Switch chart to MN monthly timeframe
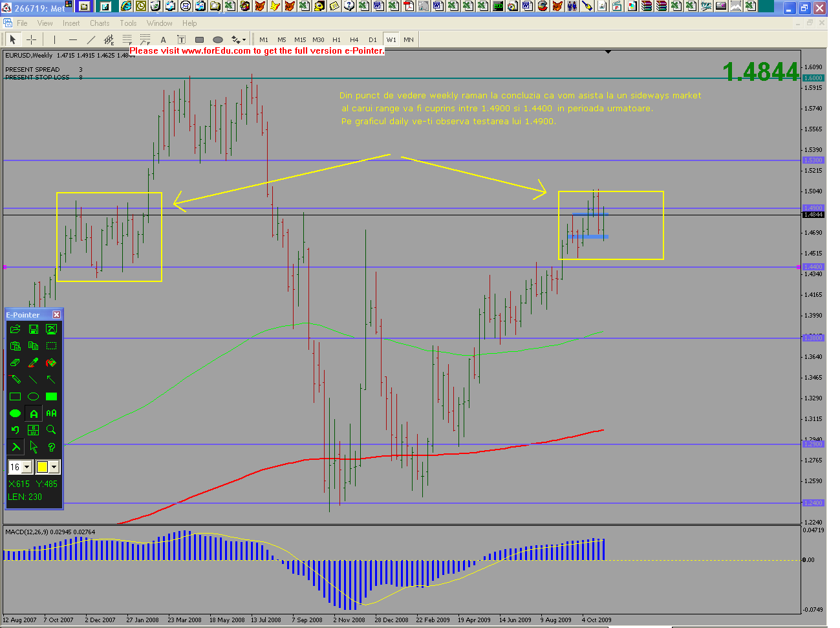 pos(409,39)
